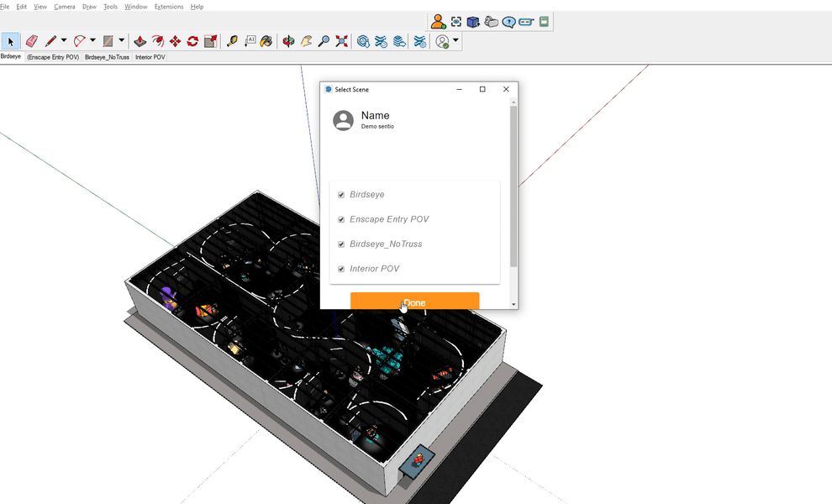Activate the Rotate tool
Image resolution: width=832 pixels, height=504 pixels.
[192, 41]
